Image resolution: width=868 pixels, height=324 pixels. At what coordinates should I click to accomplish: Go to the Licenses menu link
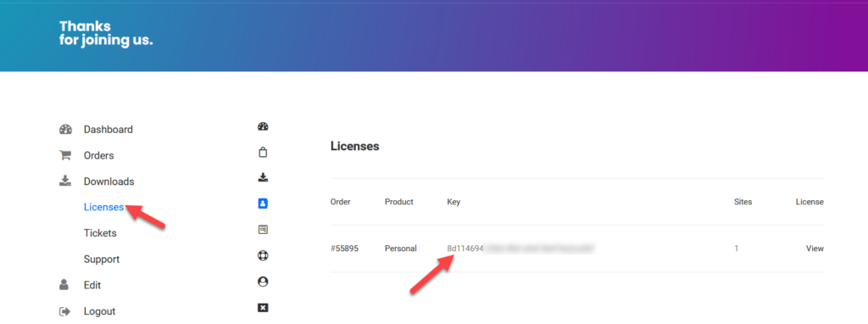(103, 207)
